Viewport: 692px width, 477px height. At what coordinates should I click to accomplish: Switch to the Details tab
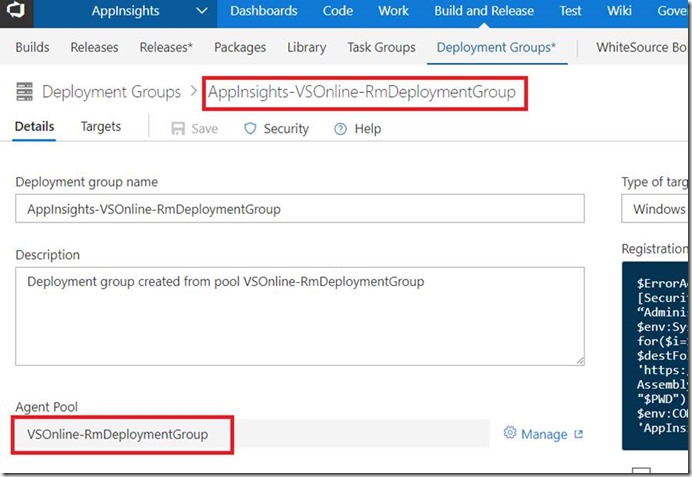click(34, 127)
